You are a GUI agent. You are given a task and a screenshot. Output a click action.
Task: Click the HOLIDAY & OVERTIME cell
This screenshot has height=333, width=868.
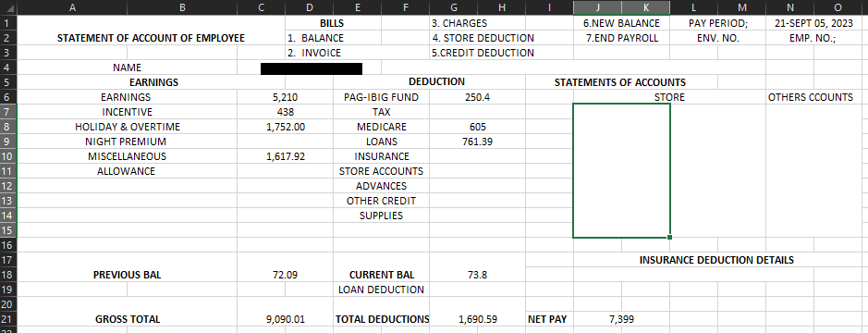128,127
